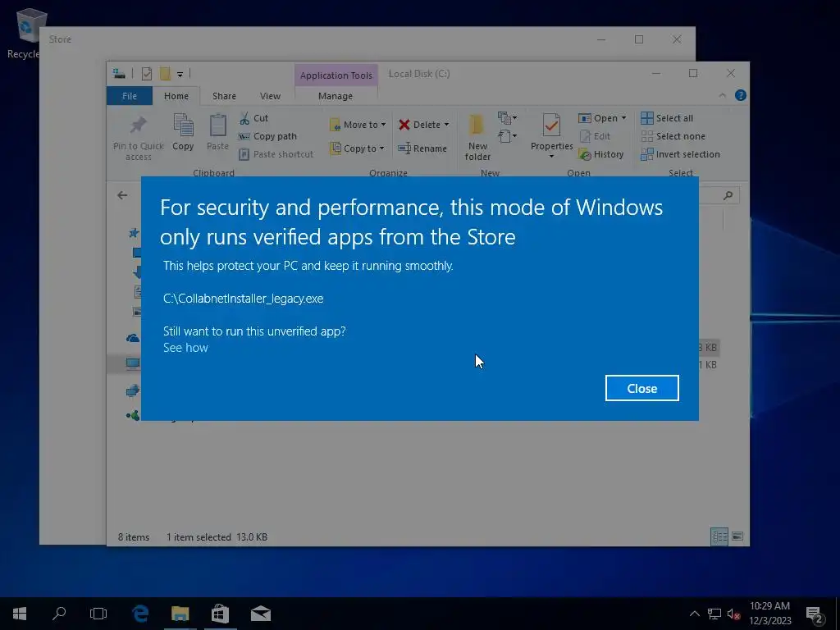This screenshot has height=630, width=840.
Task: Open file History from ribbon
Action: [601, 154]
